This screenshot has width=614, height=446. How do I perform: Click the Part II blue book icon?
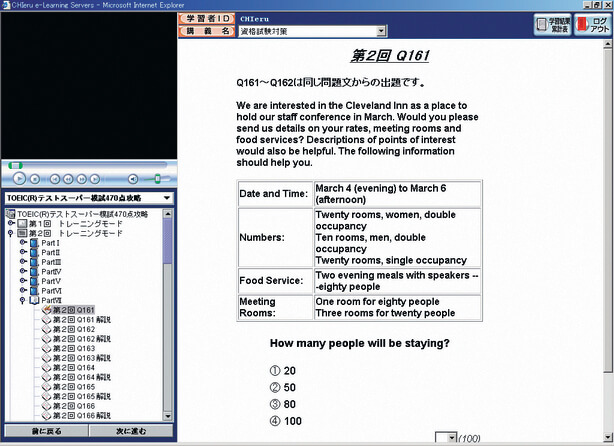click(x=34, y=253)
